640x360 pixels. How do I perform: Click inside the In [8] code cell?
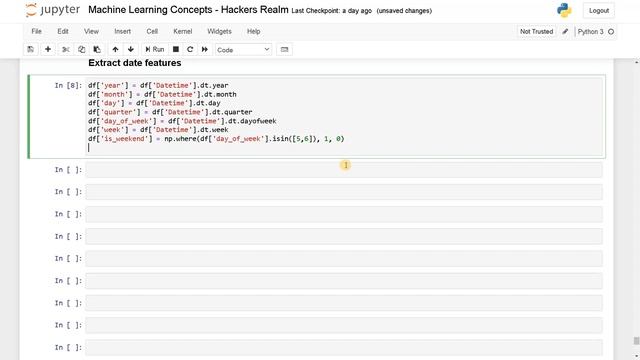pos(344,116)
